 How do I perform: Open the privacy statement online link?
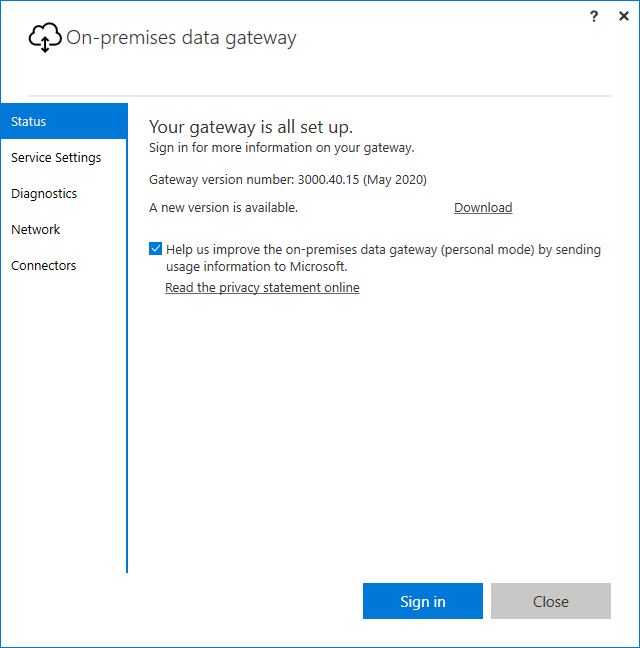coord(262,288)
